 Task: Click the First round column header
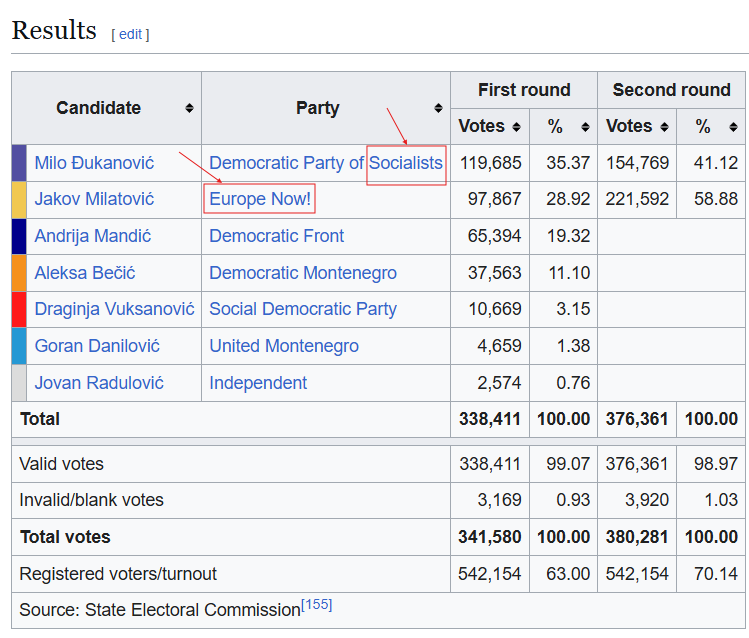pos(524,90)
